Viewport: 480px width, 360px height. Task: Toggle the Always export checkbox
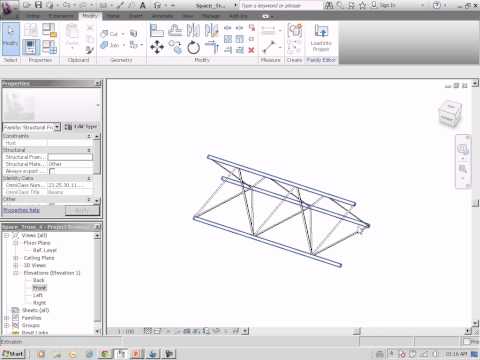pos(52,171)
